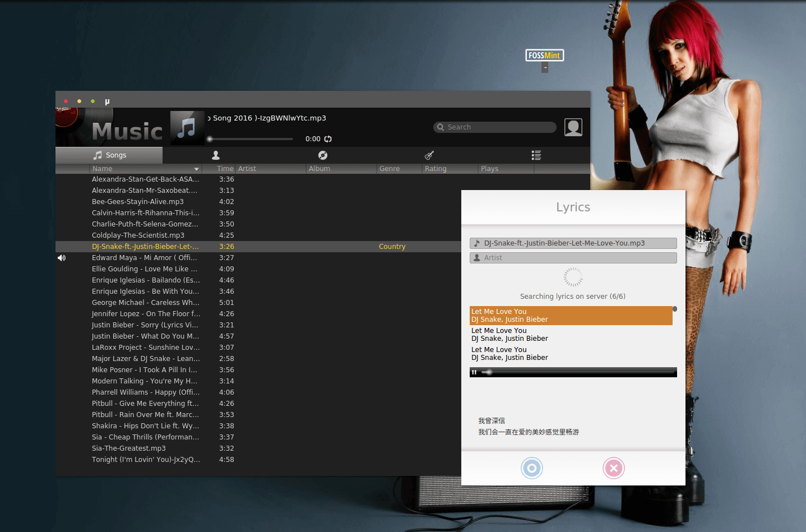806x532 pixels.
Task: Select Sia-The-Greatest.mp3
Action: coord(129,448)
